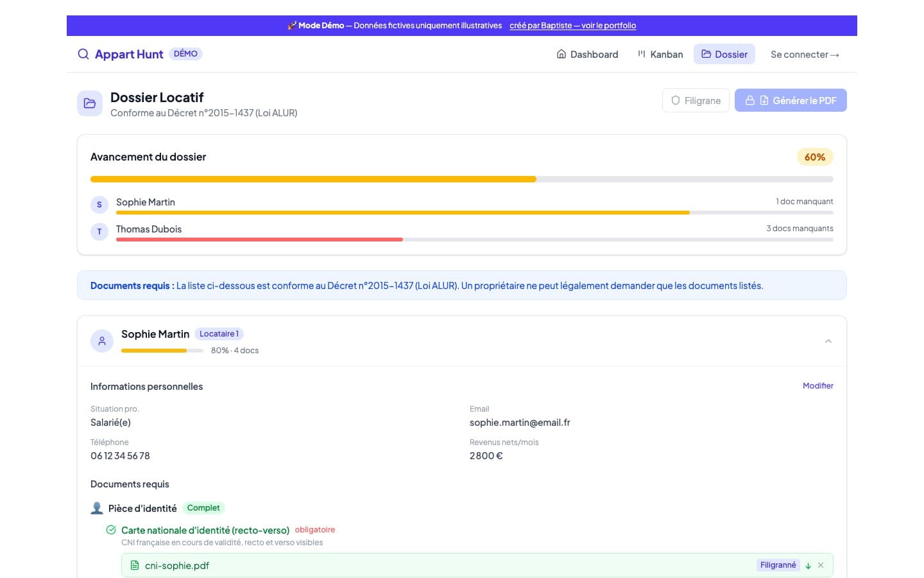Click the overall 60% progress bar

click(x=461, y=179)
